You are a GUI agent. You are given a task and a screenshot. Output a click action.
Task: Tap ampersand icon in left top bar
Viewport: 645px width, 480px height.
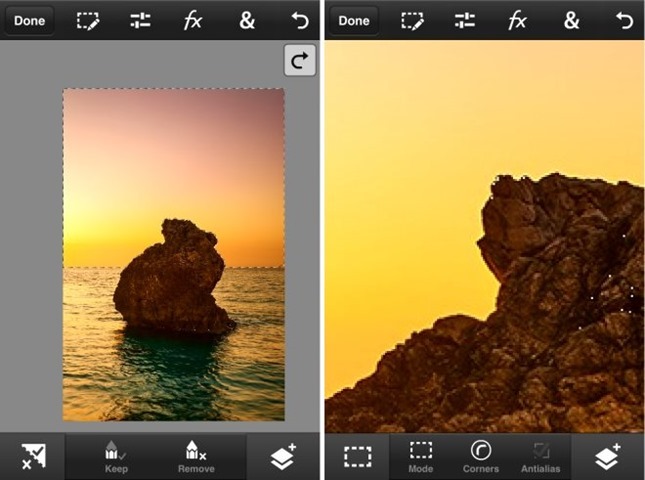(x=246, y=20)
